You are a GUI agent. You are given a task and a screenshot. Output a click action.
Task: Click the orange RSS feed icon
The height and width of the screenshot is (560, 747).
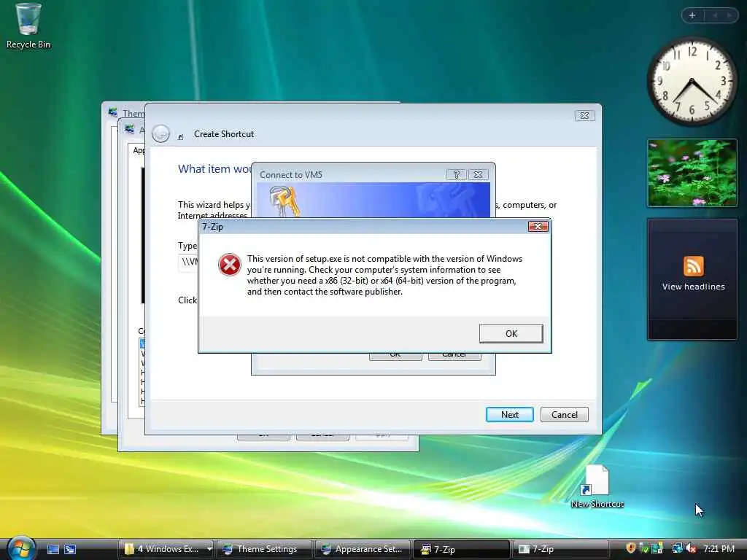[x=693, y=265]
